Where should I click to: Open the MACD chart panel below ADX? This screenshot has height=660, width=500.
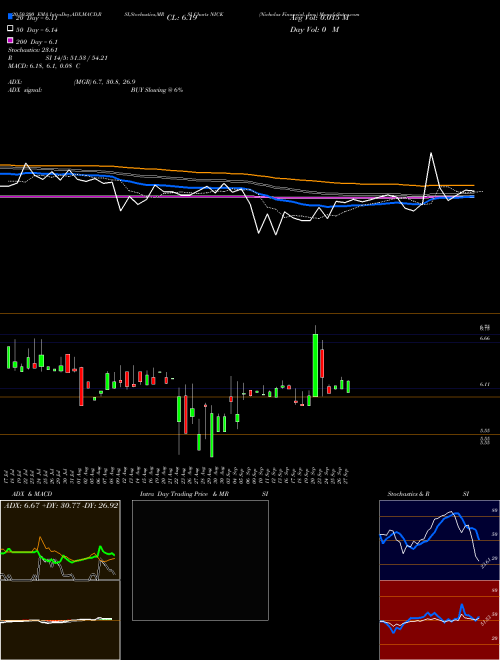[60, 620]
